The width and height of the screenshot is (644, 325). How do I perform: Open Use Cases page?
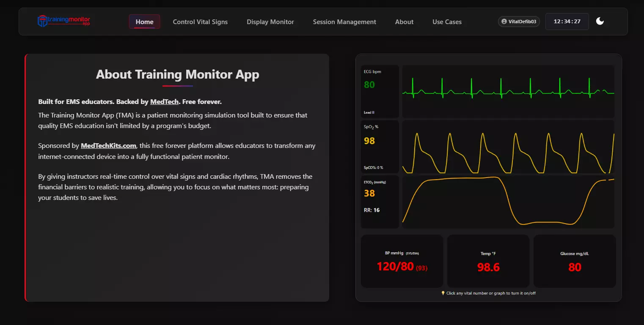pyautogui.click(x=447, y=22)
